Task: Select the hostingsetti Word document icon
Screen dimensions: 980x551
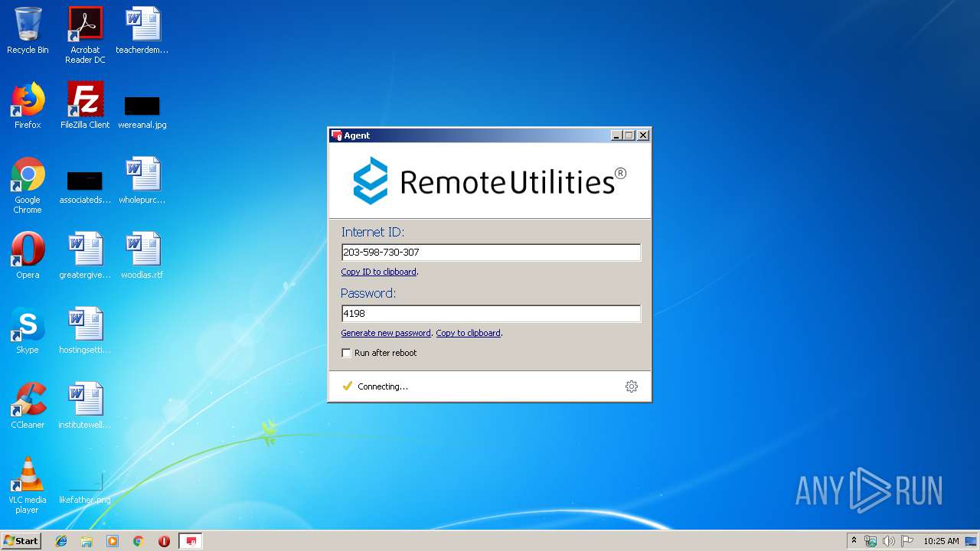Action: pos(85,331)
